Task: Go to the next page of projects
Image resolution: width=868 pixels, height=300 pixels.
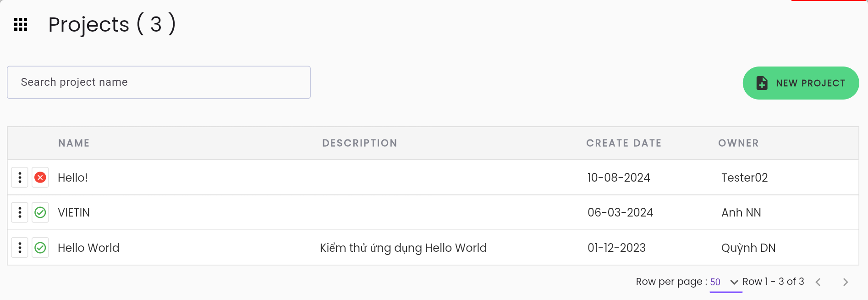Action: tap(846, 282)
